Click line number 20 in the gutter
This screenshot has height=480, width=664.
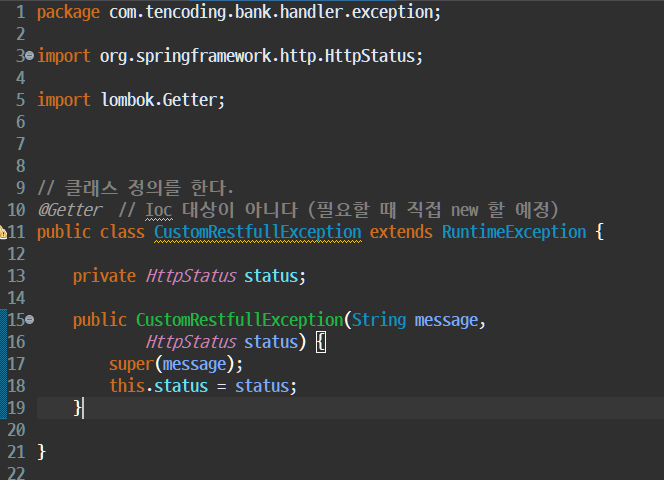coord(17,430)
